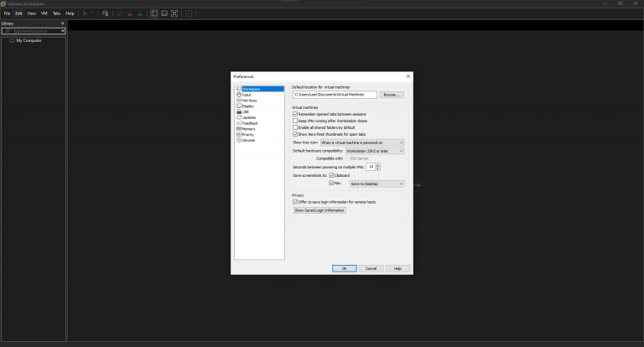
Task: Toggle the thumbnail bar view icon
Action: (164, 13)
